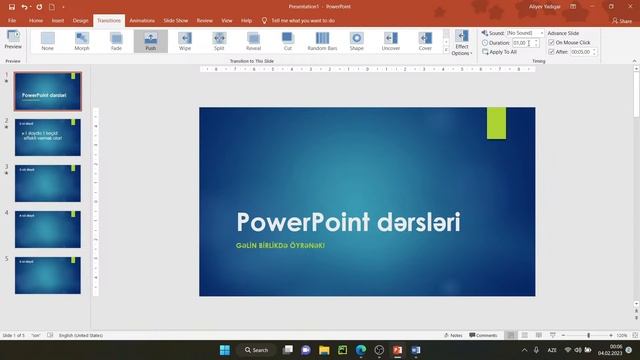Select the None transition
The height and width of the screenshot is (360, 640).
click(47, 41)
